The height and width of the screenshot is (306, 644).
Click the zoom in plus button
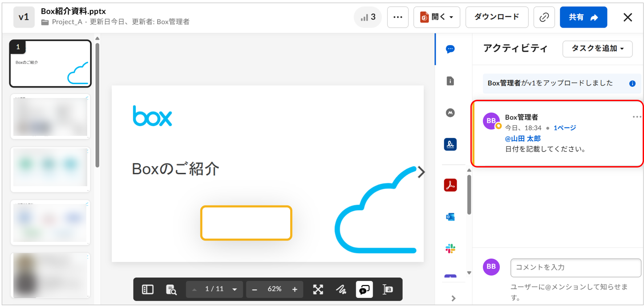295,290
